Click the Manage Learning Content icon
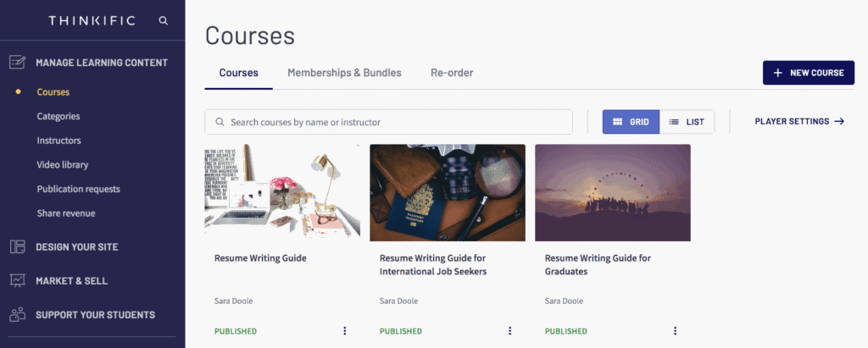Viewport: 868px width, 348px height. click(17, 62)
